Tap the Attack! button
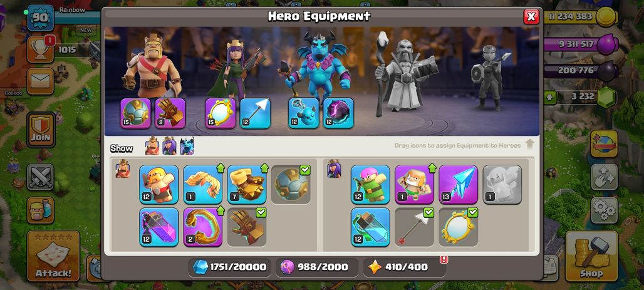Image resolution: width=644 pixels, height=290 pixels. pyautogui.click(x=53, y=256)
